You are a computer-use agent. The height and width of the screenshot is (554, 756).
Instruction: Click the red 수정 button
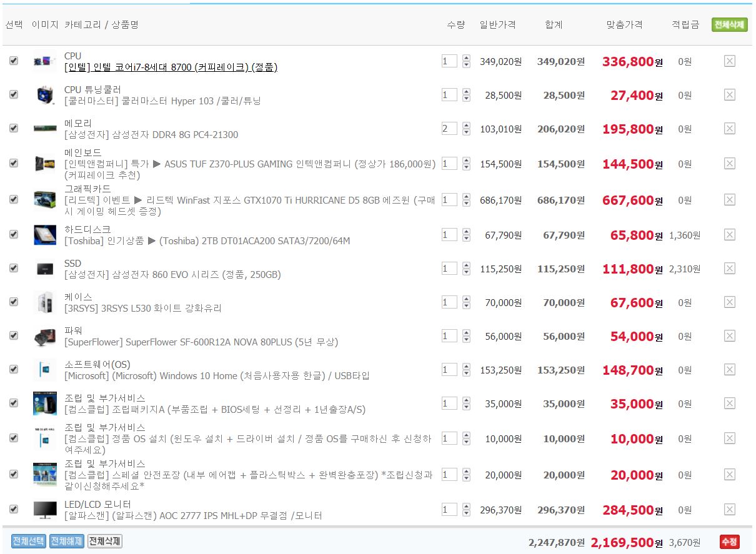(x=729, y=542)
